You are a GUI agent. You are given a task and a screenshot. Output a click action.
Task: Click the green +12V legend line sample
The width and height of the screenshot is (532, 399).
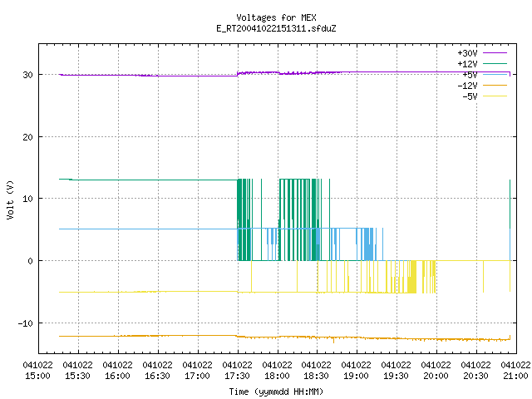(x=495, y=63)
